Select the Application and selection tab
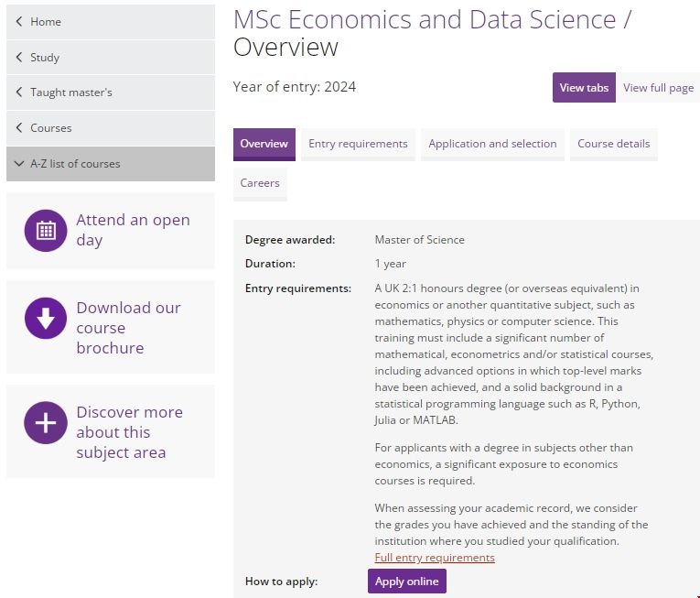 click(x=492, y=144)
